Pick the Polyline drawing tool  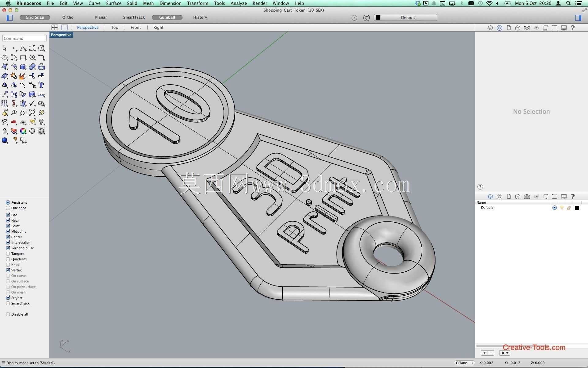[x=23, y=48]
